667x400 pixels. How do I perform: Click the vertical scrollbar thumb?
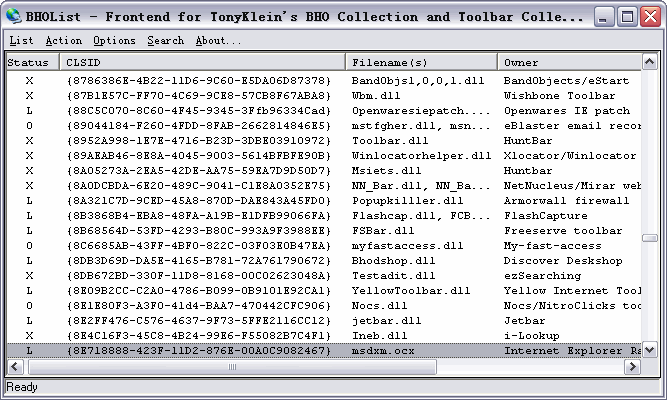(649, 238)
